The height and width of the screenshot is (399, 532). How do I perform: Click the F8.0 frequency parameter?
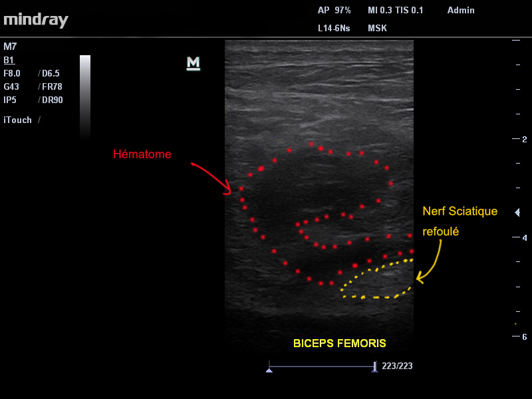click(13, 73)
